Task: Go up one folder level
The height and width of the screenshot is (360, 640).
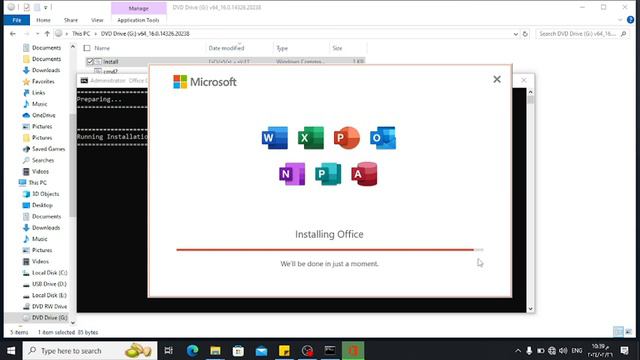Action: point(47,34)
